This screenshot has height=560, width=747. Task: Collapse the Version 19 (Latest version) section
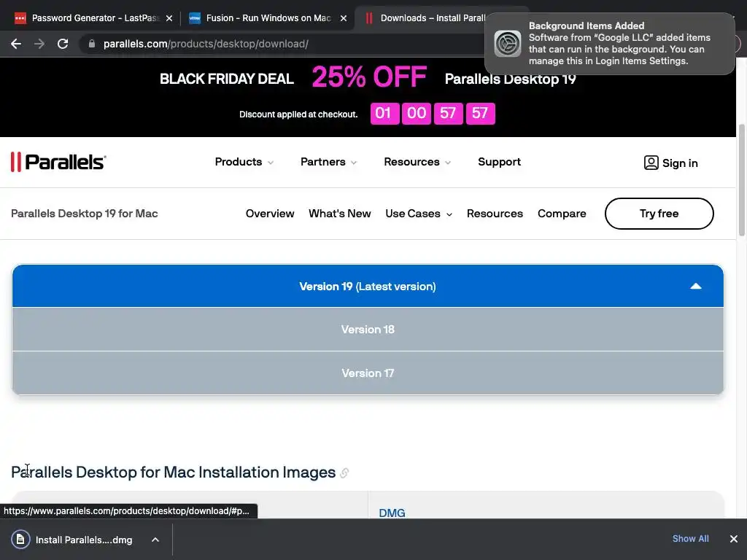(368, 286)
